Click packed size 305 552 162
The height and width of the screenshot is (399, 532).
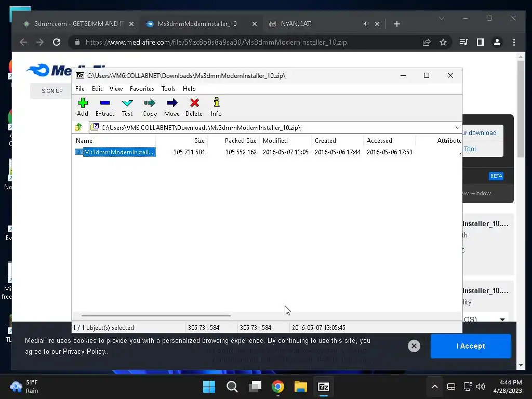241,152
